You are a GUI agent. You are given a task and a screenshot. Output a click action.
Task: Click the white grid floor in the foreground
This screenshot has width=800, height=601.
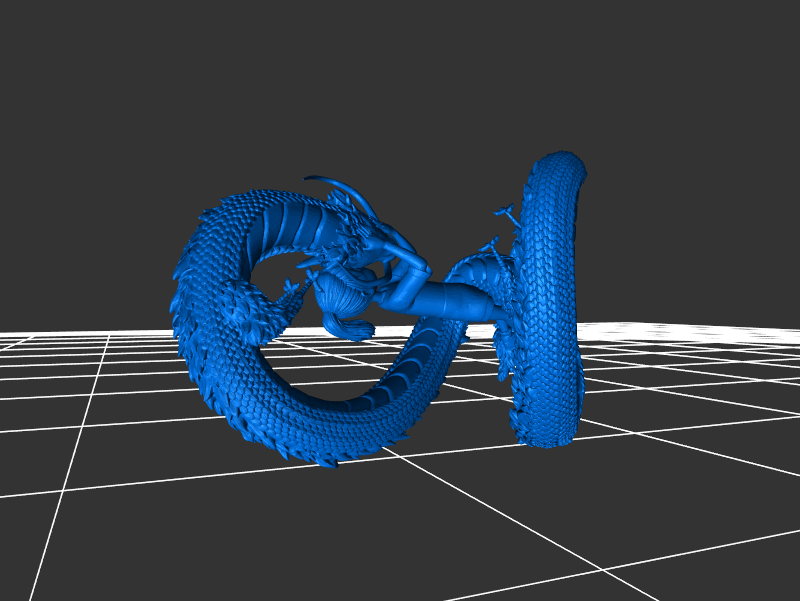[400, 530]
